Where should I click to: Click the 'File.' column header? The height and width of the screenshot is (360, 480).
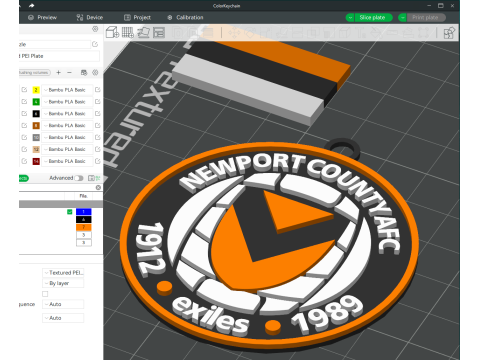click(83, 196)
